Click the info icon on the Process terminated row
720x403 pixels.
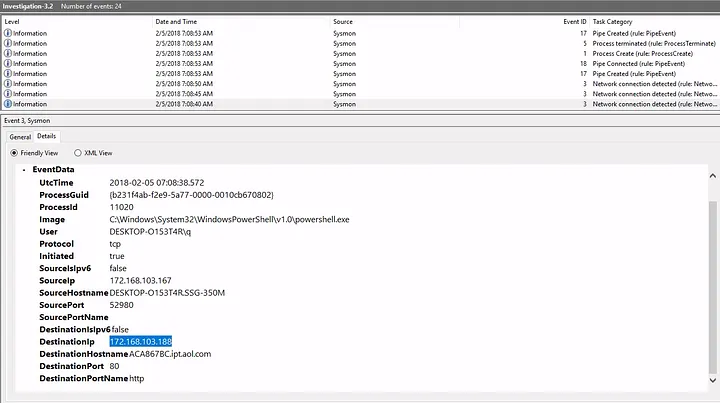coord(8,43)
